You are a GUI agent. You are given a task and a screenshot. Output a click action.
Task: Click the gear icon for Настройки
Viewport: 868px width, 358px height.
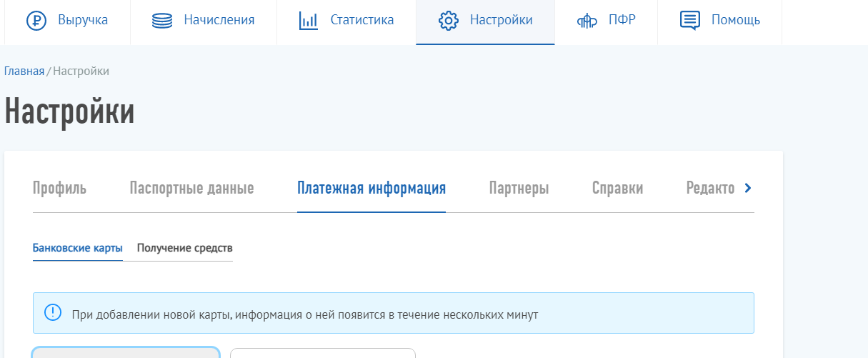[x=448, y=21]
